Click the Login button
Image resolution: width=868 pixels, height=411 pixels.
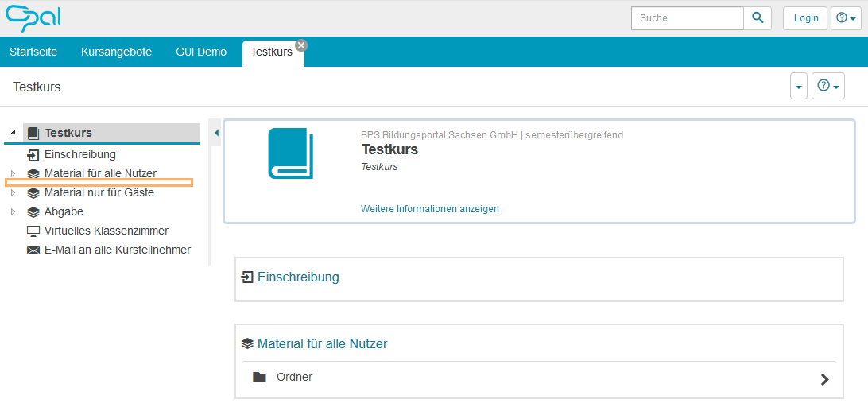tap(805, 18)
